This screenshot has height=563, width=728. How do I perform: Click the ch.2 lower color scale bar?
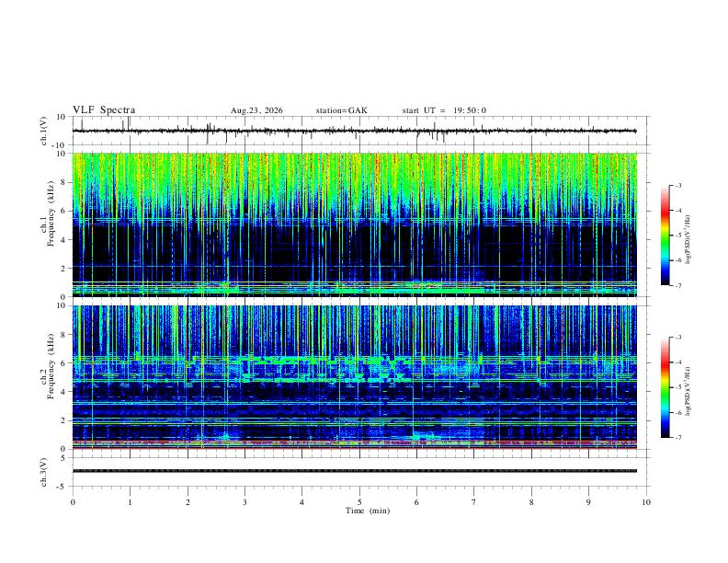665,387
